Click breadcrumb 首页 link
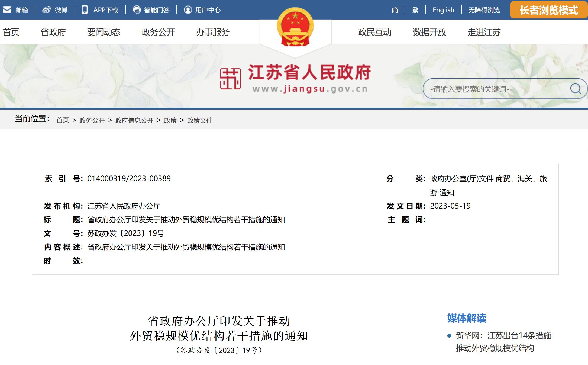The image size is (588, 365). click(x=63, y=120)
